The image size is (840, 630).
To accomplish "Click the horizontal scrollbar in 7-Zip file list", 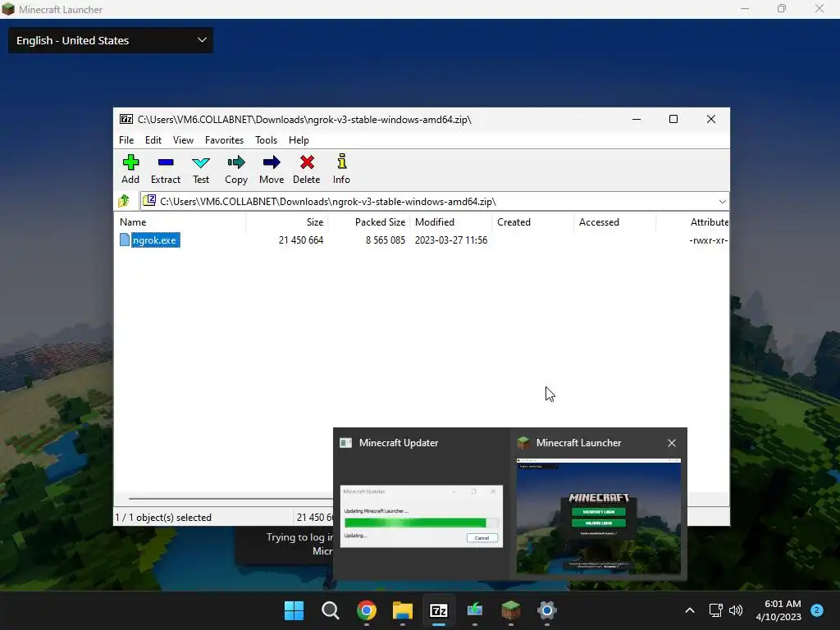I will click(231, 499).
